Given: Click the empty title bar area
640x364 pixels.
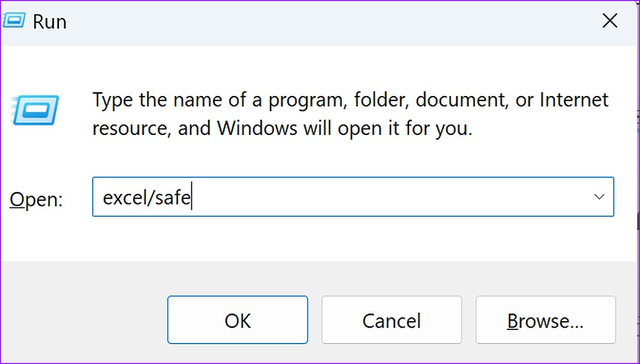Looking at the screenshot, I should point(327,21).
